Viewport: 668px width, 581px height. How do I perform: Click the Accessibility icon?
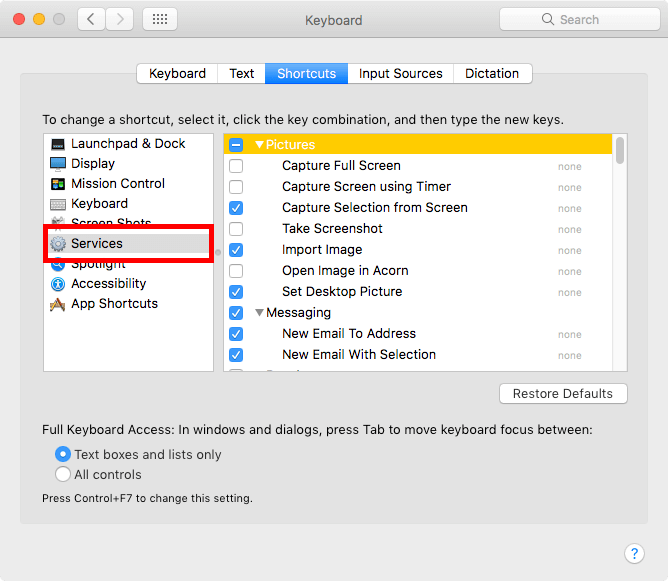pos(58,284)
